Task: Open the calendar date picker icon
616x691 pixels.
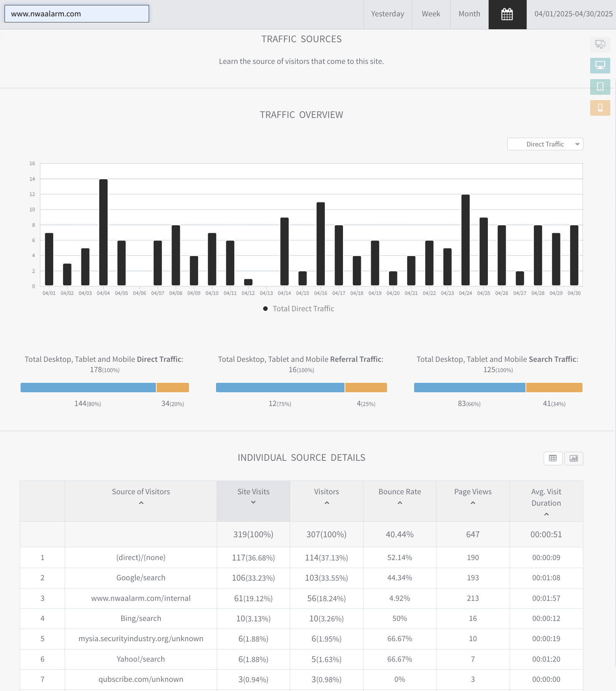Action: tap(507, 14)
